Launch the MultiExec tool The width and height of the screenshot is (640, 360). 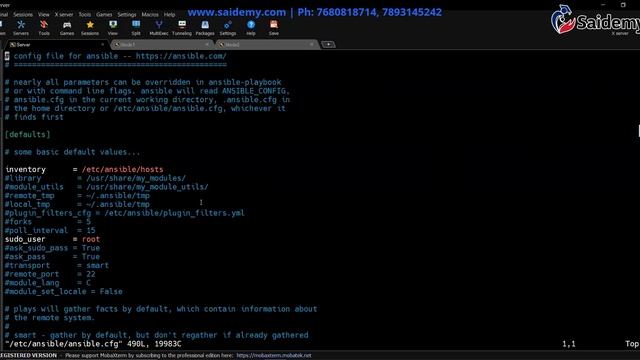[159, 28]
